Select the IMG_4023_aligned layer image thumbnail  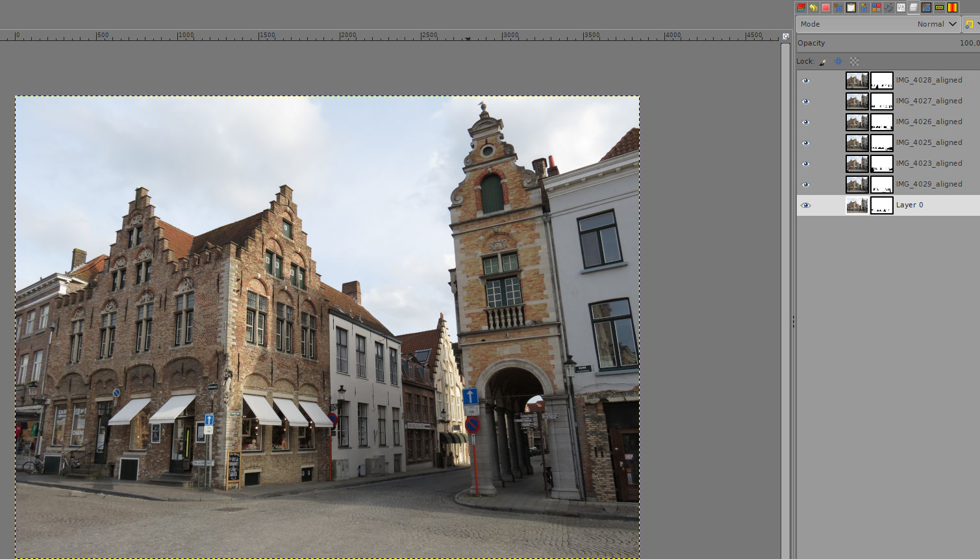coord(857,164)
